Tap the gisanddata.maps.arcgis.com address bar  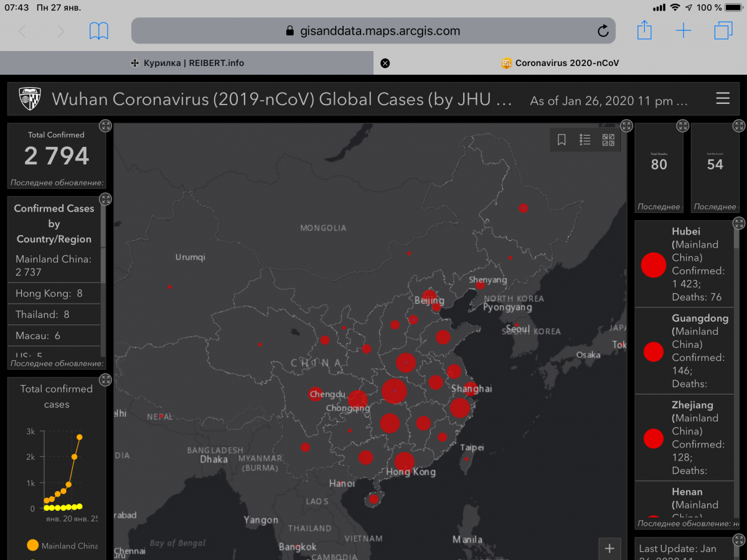tap(372, 30)
